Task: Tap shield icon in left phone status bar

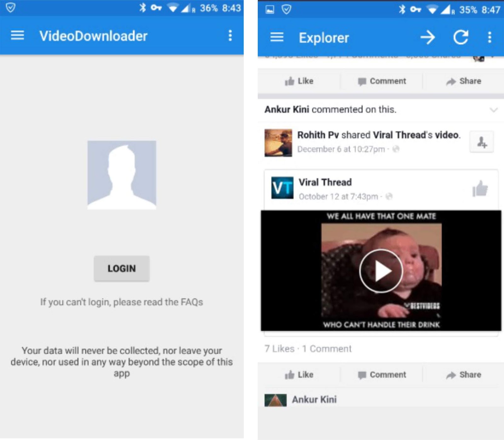Action: [10, 8]
